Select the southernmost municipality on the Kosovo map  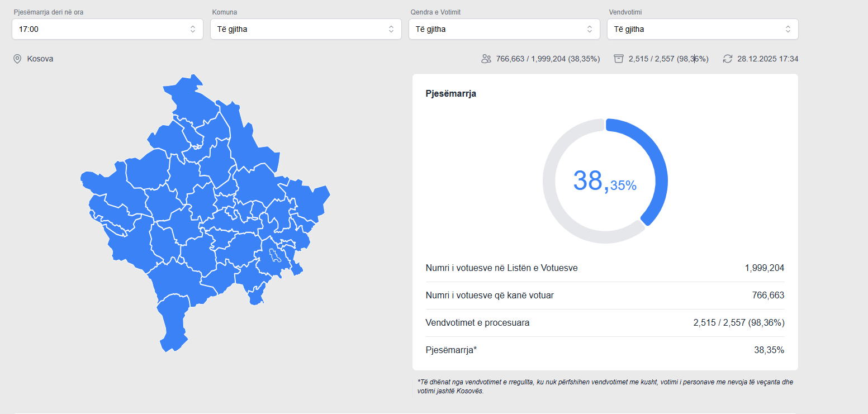coord(173,324)
